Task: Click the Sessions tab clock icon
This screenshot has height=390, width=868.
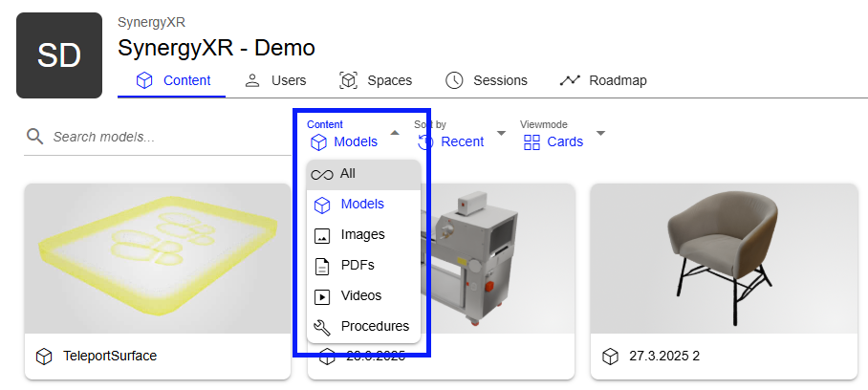Action: (x=454, y=80)
